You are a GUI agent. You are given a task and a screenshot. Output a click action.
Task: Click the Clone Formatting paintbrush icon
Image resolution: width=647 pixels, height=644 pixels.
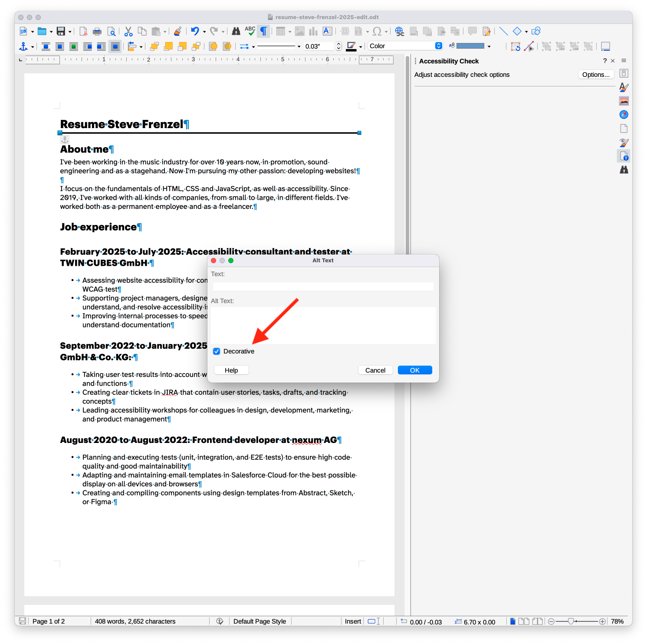tap(177, 31)
